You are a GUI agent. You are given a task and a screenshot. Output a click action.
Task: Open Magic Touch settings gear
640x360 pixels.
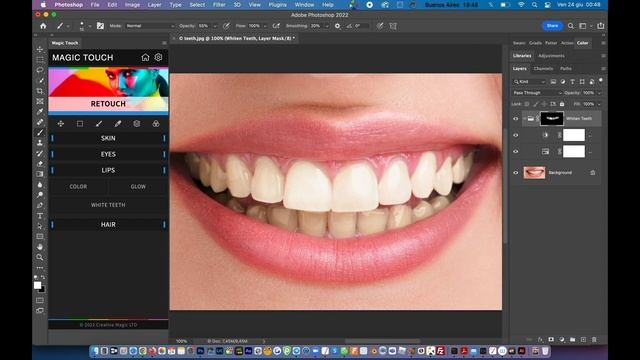(x=158, y=58)
